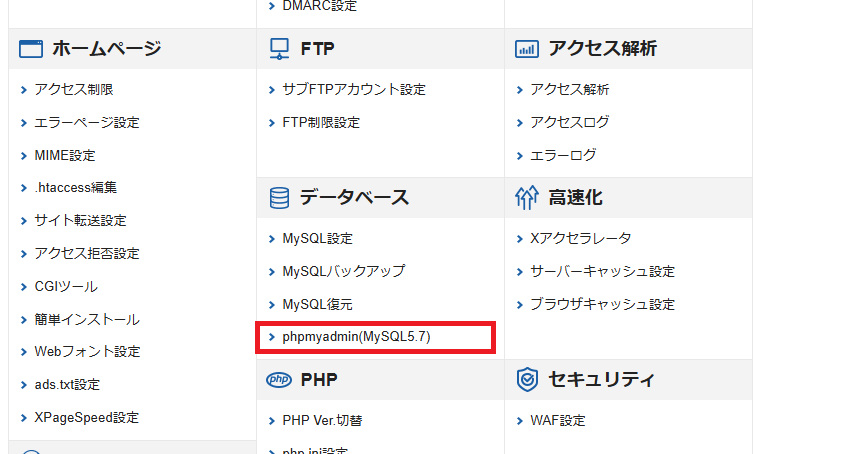Click the Database cylinder icon

click(279, 198)
